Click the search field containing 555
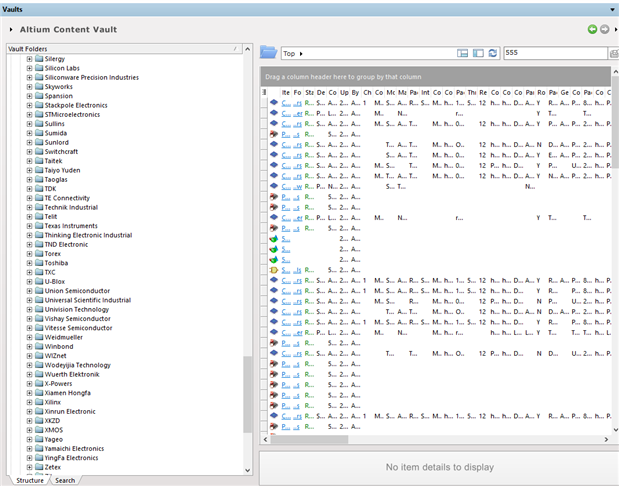This screenshot has width=619, height=486. pos(553,53)
